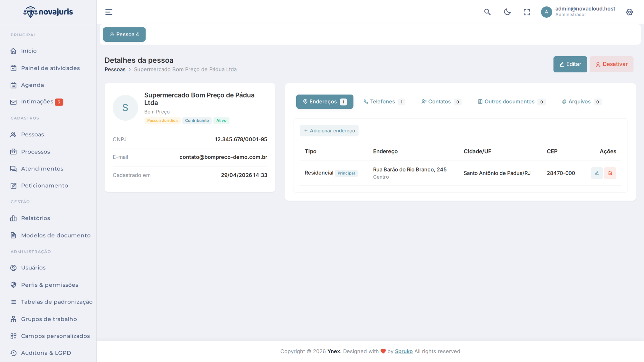Screen dimensions: 644x362
Task: Click Ynex in the footer
Action: click(x=334, y=351)
